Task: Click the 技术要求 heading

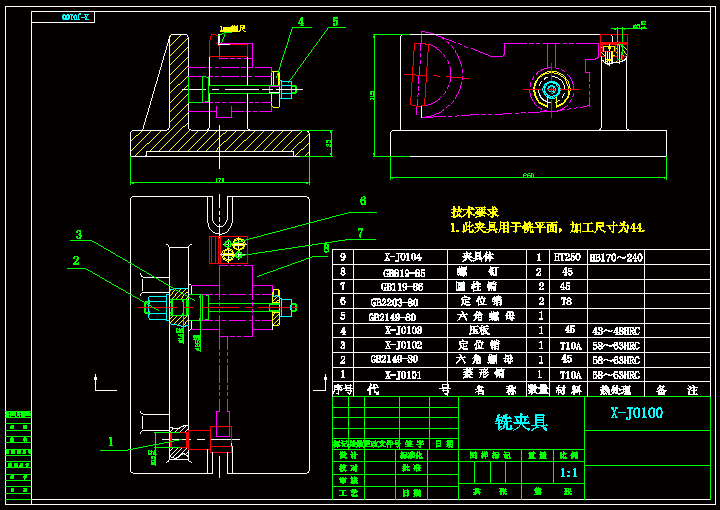Action: pyautogui.click(x=475, y=212)
